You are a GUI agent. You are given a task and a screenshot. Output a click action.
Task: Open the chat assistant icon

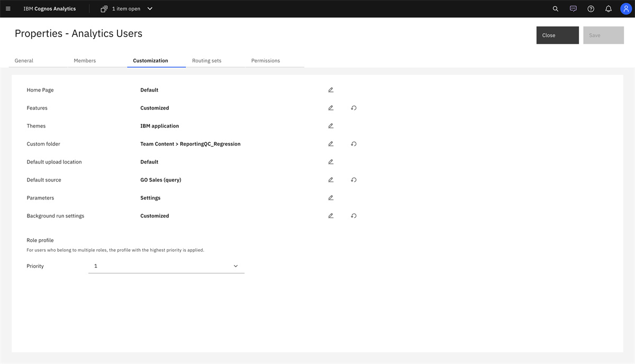tap(573, 8)
